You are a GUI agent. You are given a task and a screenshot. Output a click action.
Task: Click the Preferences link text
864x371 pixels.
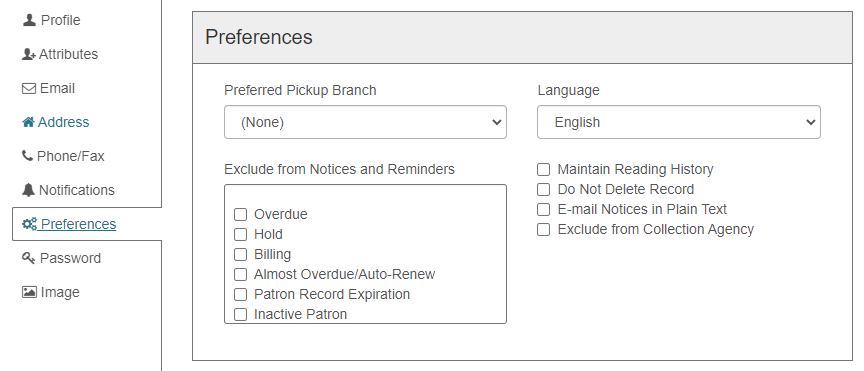tap(78, 224)
